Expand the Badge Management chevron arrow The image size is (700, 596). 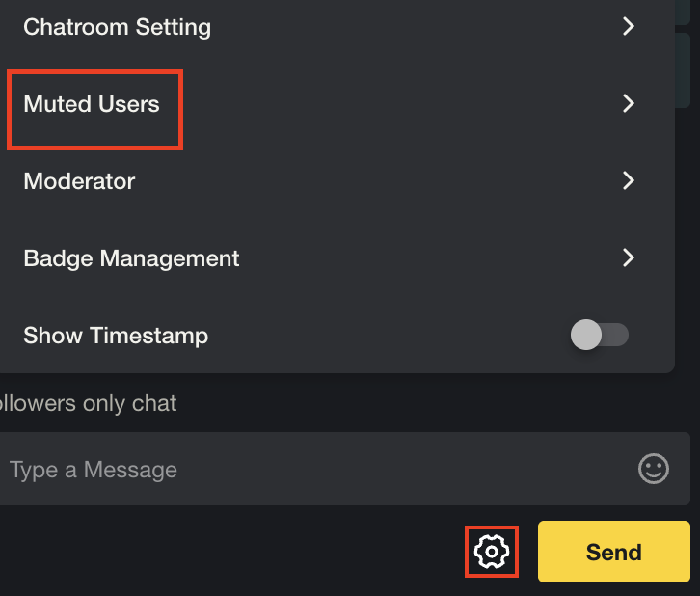click(629, 257)
